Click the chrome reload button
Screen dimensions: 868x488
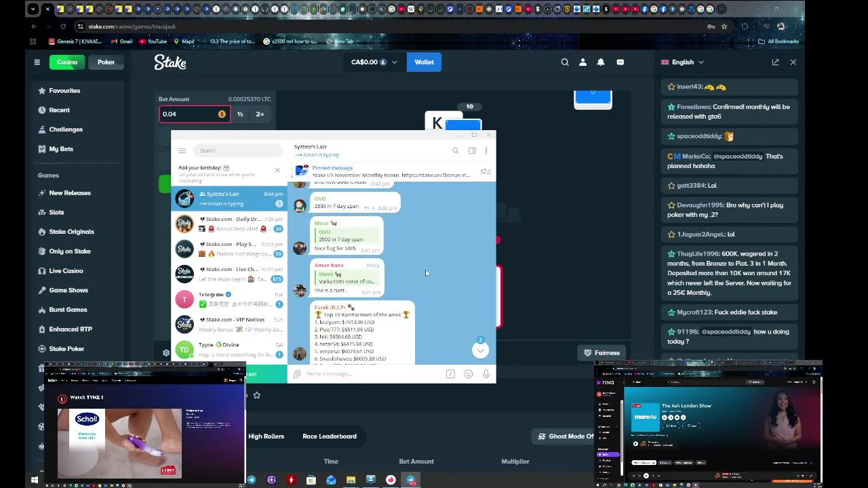click(x=63, y=26)
